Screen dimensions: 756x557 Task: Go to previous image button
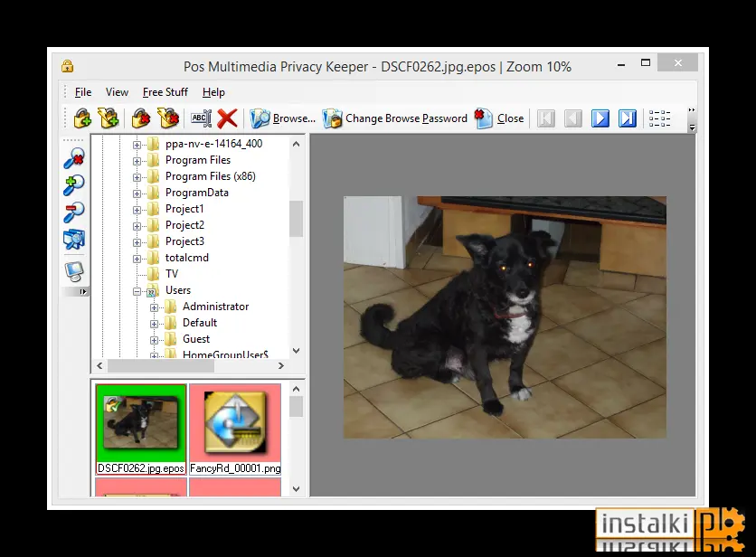[573, 118]
